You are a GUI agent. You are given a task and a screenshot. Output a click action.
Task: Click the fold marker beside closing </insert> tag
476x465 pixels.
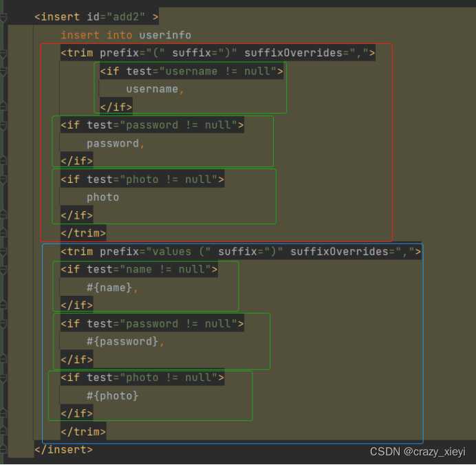pos(3,449)
